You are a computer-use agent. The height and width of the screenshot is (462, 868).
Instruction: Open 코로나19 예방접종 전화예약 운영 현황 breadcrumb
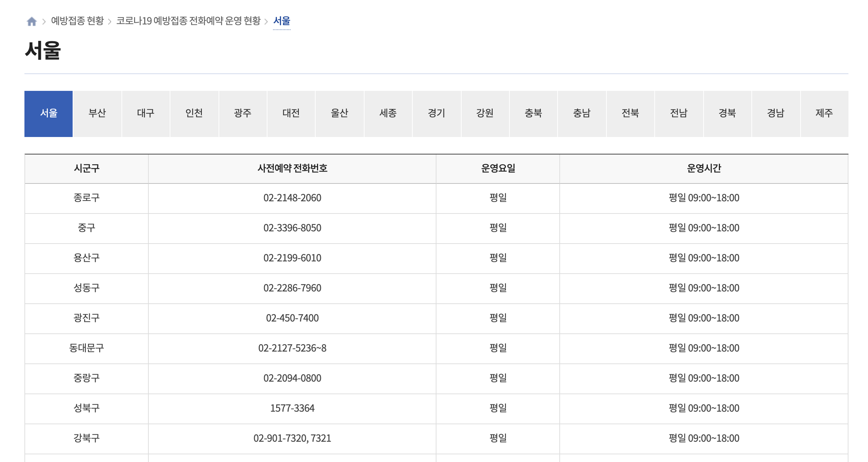(189, 21)
